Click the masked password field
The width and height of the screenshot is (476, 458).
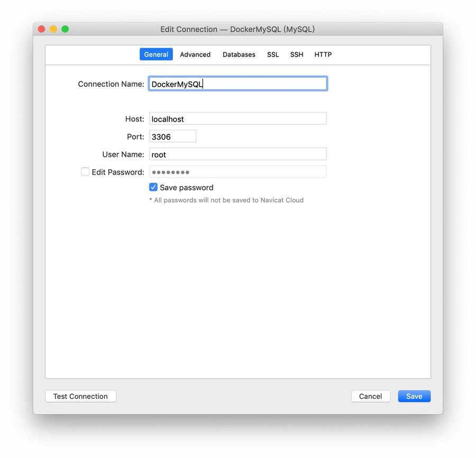pos(238,172)
